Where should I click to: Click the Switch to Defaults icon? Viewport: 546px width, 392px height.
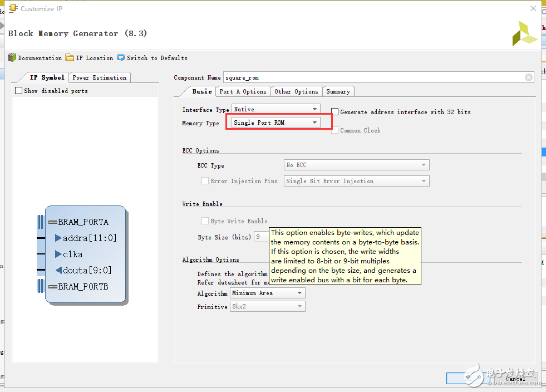(121, 58)
